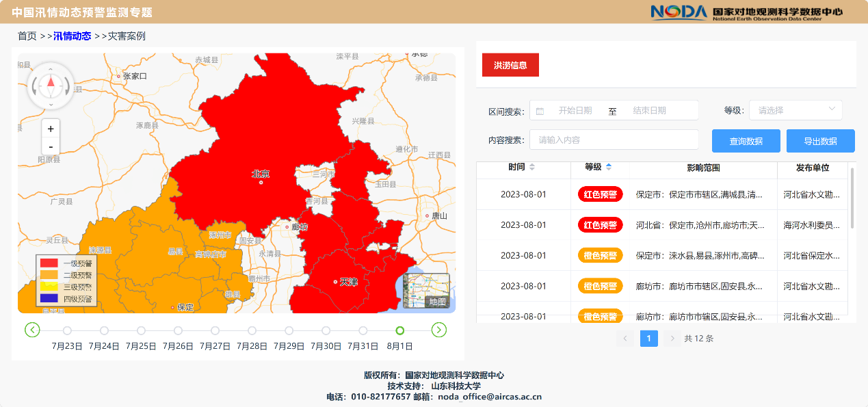Select the 洪涝信息 tab
The height and width of the screenshot is (407, 868).
point(510,65)
